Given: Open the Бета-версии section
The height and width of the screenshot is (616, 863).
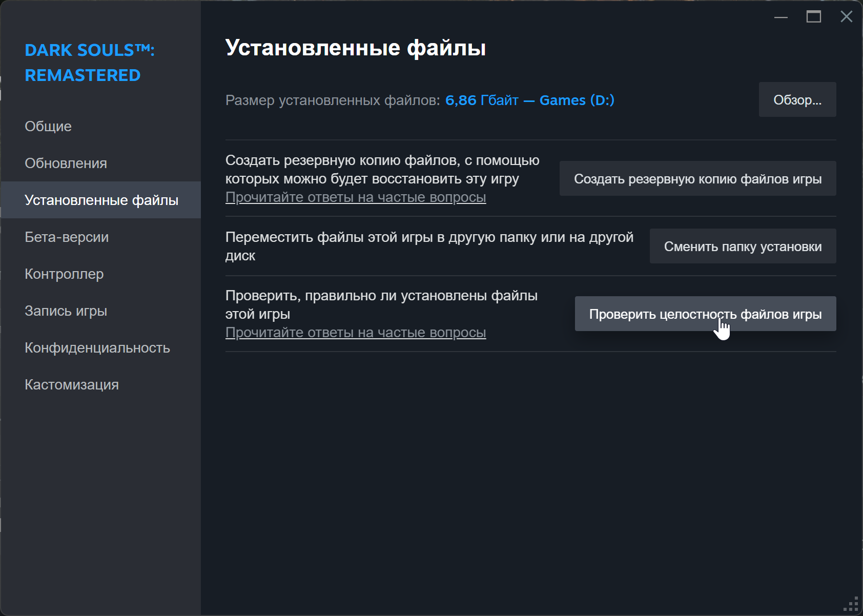Looking at the screenshot, I should (67, 237).
